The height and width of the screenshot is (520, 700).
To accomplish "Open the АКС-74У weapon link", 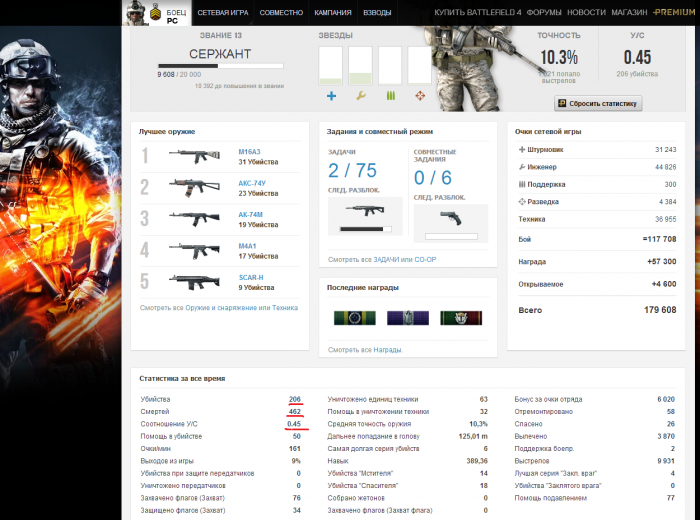I will (x=252, y=183).
